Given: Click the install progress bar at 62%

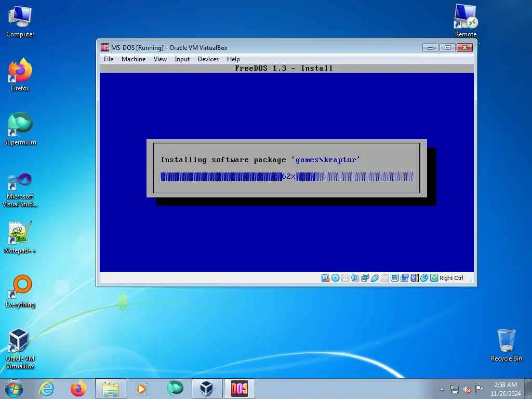Looking at the screenshot, I should pyautogui.click(x=287, y=177).
